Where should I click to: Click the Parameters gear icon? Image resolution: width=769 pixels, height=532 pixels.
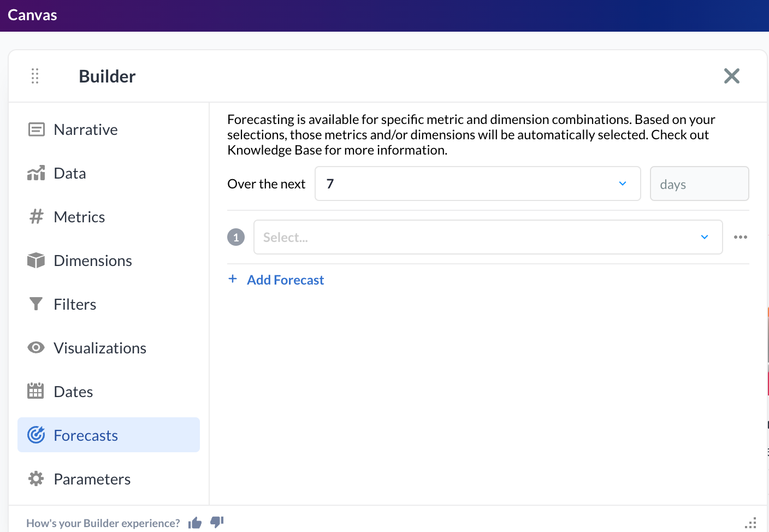(x=36, y=478)
